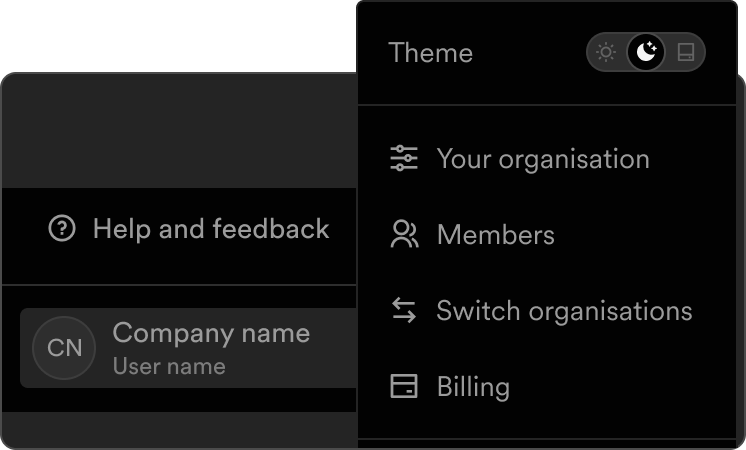Go to Members in the menu

[495, 235]
